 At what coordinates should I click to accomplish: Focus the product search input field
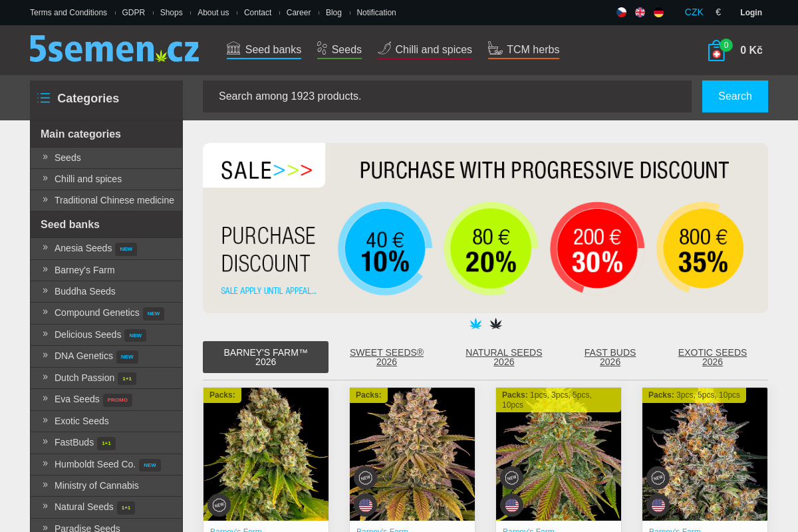pyautogui.click(x=447, y=96)
